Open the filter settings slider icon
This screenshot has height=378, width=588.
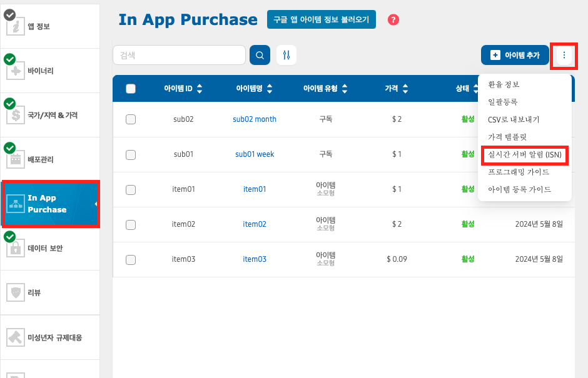(286, 55)
